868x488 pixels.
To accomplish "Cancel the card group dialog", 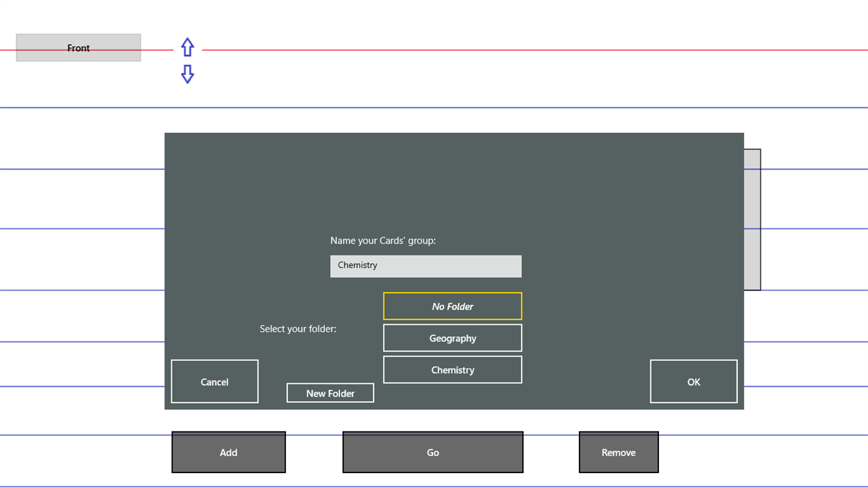I will coord(214,381).
